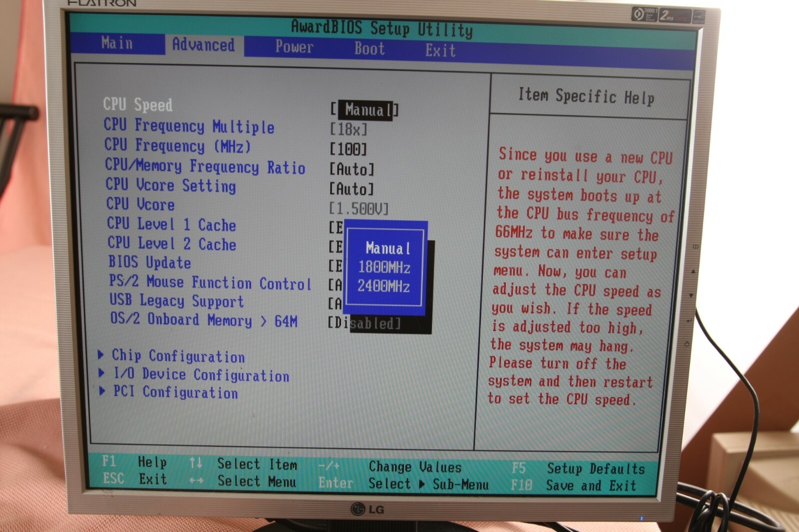Click the ESC Exit legend entry
This screenshot has width=799, height=532.
click(135, 479)
